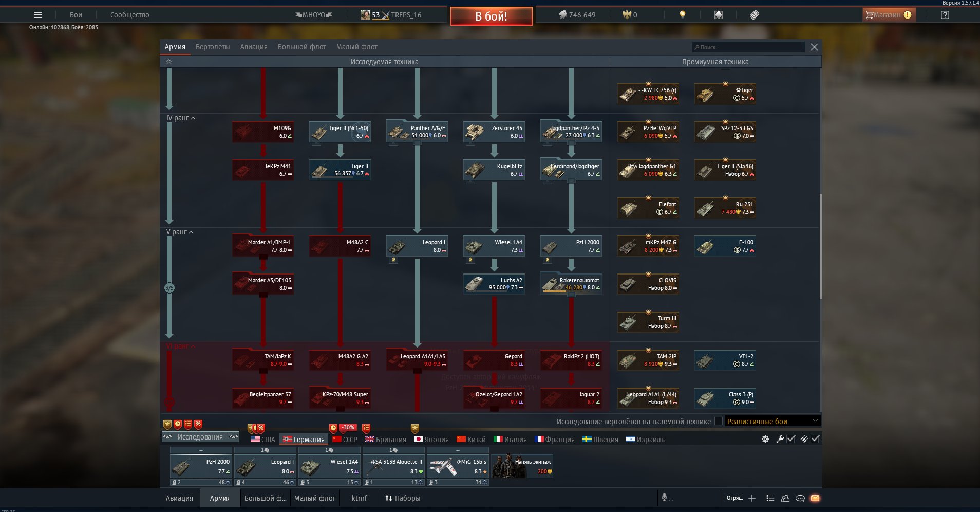Viewport: 980px width, 512px height.
Task: Select the Израиль country tab
Action: 645,440
